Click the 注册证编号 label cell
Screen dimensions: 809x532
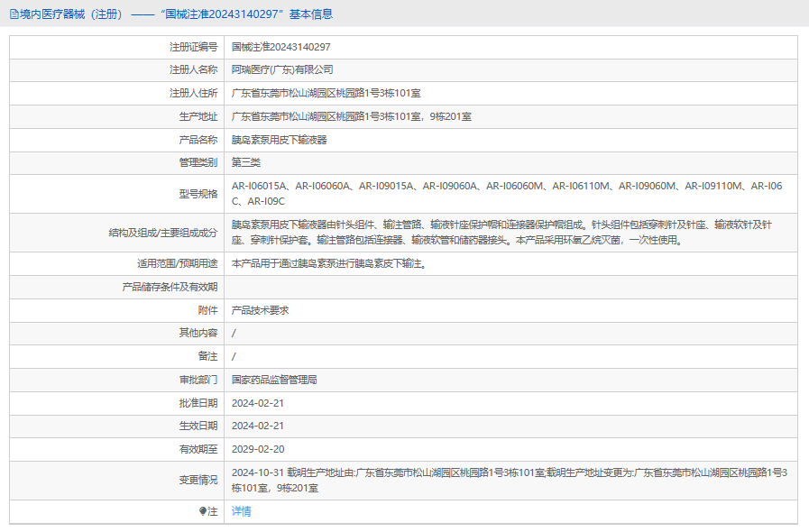click(116, 47)
